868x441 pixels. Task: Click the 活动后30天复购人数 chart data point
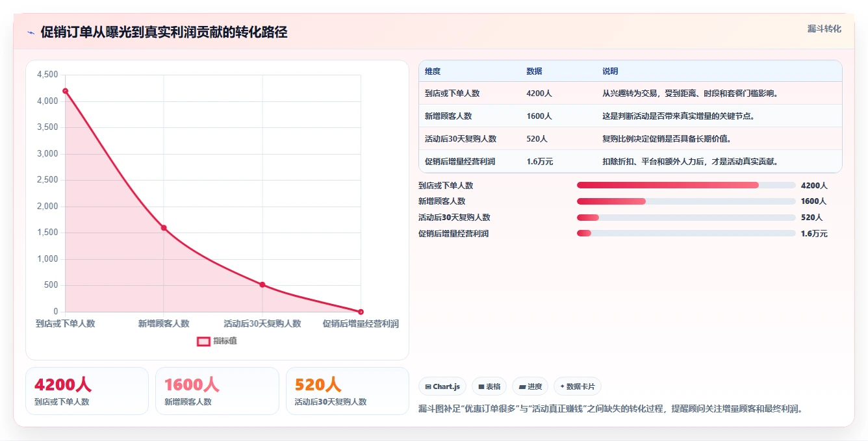tap(262, 284)
